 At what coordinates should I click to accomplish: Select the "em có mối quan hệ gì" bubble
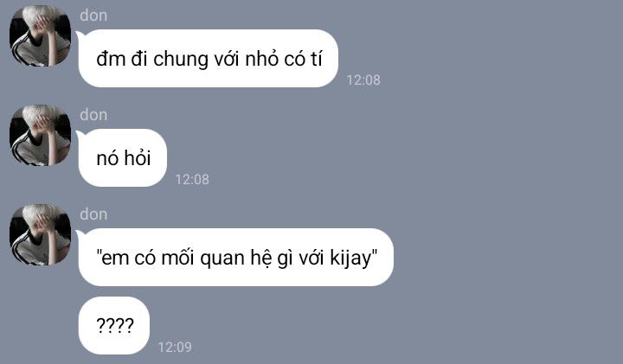point(236,258)
